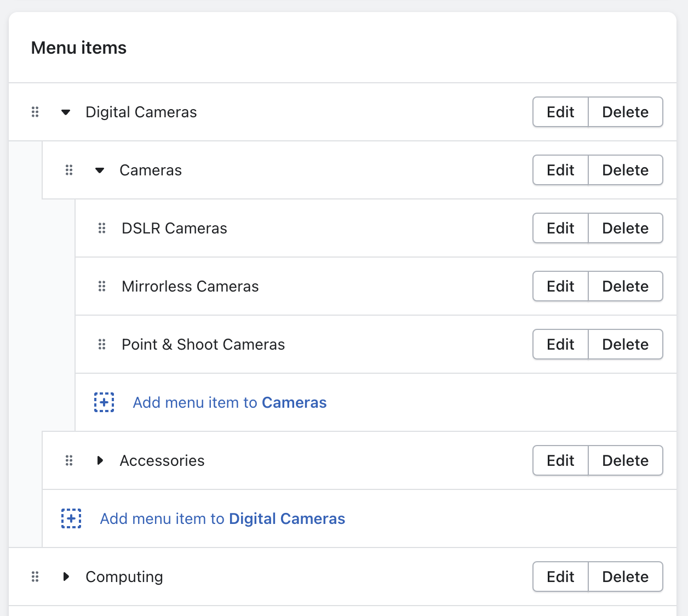
Task: Expand the Accessories menu item
Action: click(100, 460)
